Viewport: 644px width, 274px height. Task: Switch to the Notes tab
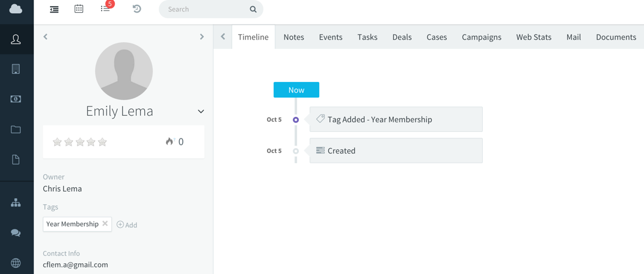(293, 37)
